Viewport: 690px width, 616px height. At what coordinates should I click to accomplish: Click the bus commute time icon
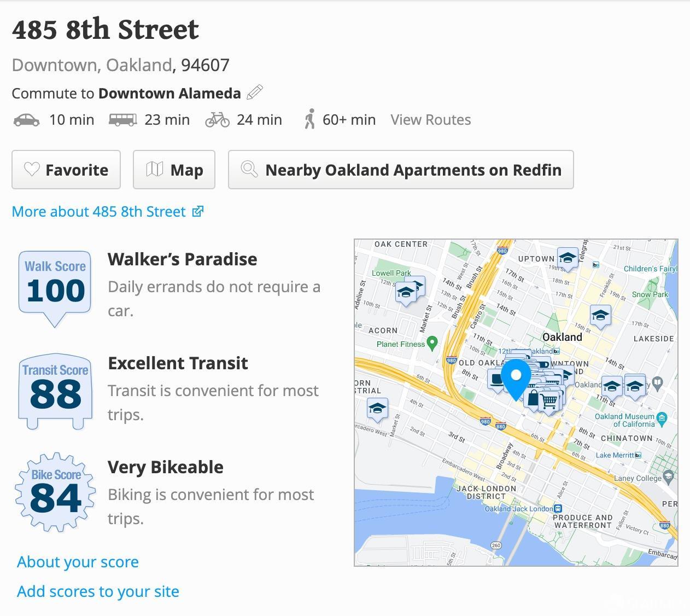coord(122,120)
